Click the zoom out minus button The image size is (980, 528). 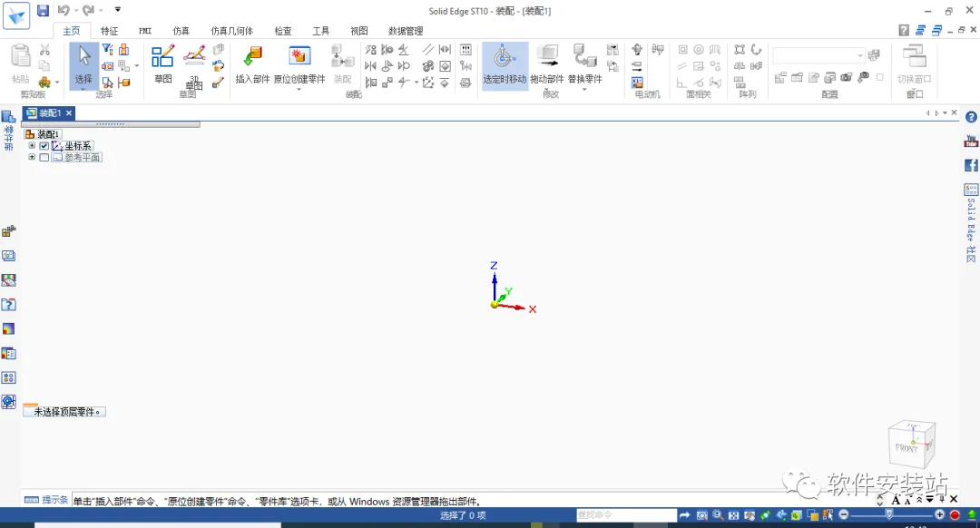[x=844, y=515]
